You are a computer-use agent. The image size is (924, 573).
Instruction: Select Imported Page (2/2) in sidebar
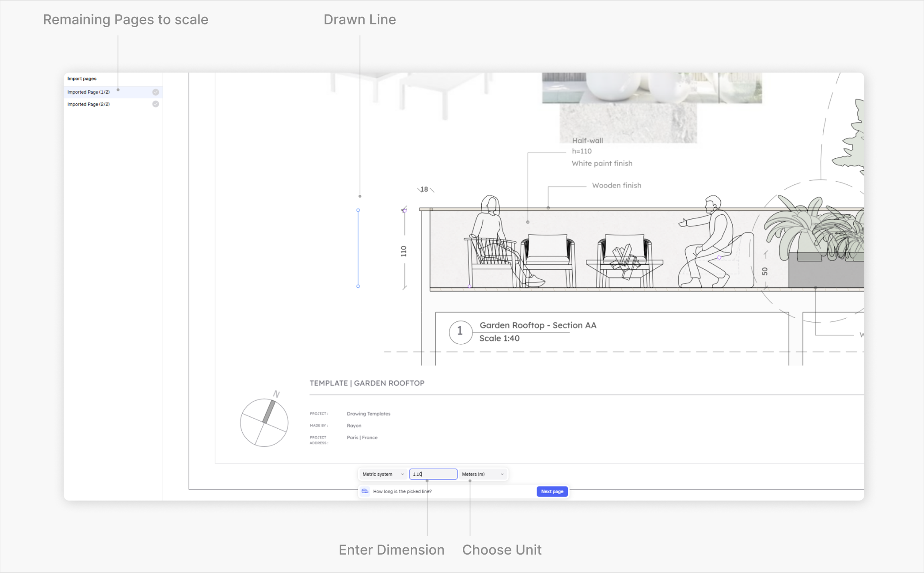pos(113,104)
